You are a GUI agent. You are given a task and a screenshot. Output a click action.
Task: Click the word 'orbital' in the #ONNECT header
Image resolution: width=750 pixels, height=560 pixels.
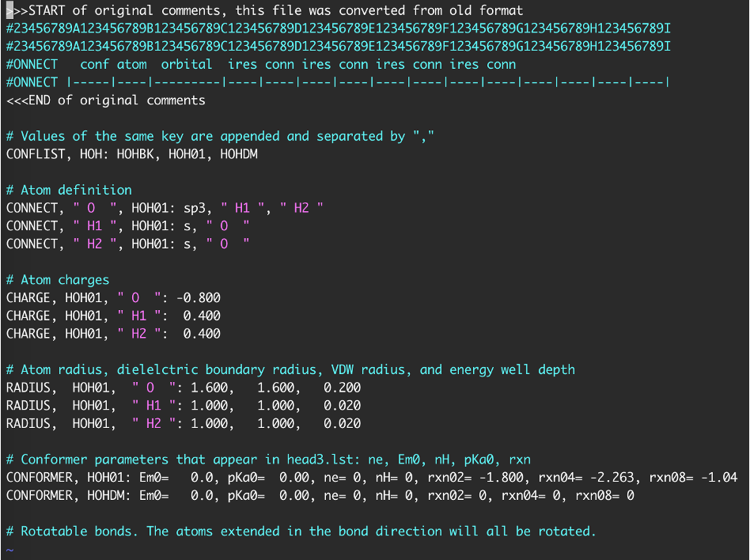(187, 64)
